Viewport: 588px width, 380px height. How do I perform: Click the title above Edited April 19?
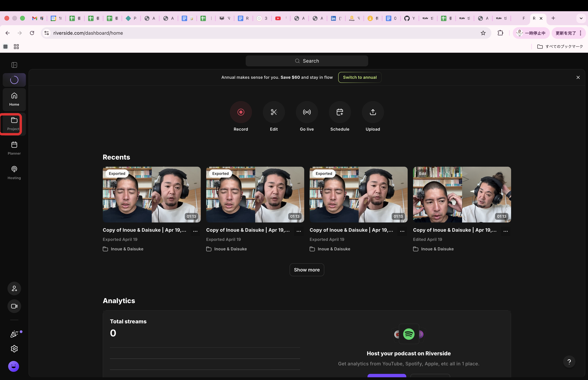(x=455, y=230)
